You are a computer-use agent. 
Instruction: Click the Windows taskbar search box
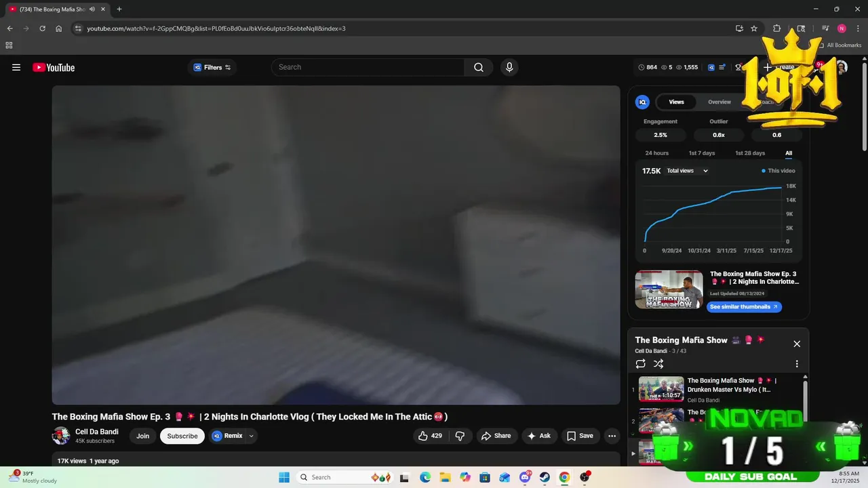coord(343,477)
